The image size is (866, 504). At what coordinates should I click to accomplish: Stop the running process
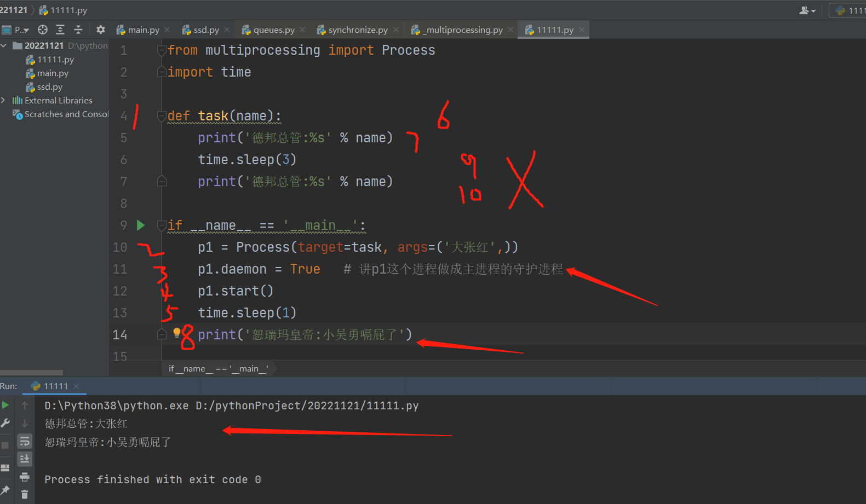tap(5, 445)
